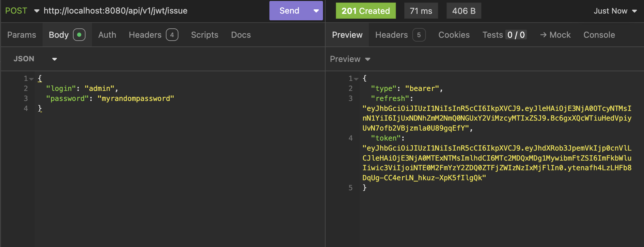Collapse request body JSON fold arrow
This screenshot has height=247, width=644.
(x=31, y=79)
